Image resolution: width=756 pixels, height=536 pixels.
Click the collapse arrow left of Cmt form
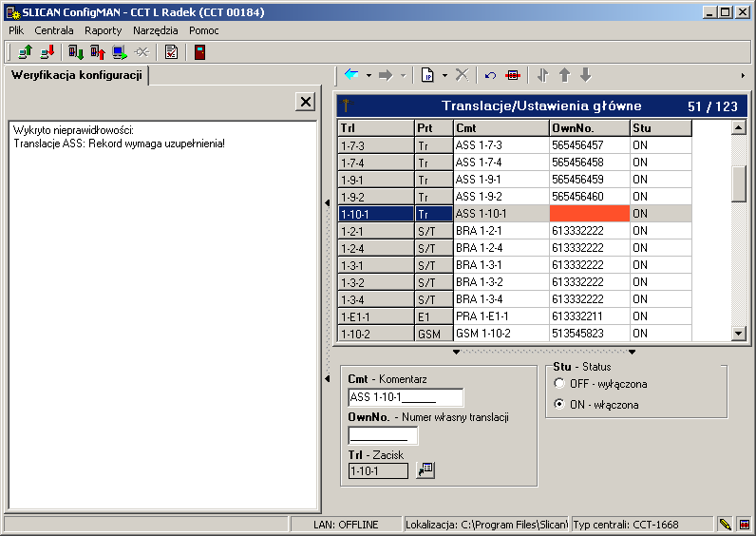click(328, 379)
